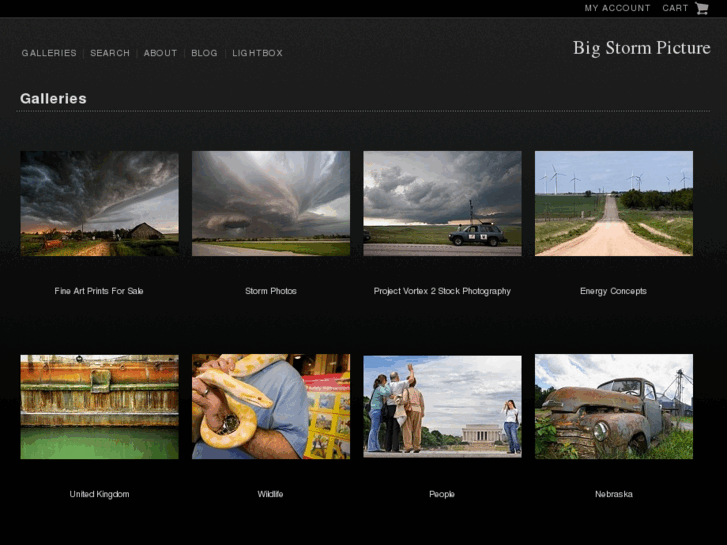Click the Storm Photos caption link
727x545 pixels.
271,291
